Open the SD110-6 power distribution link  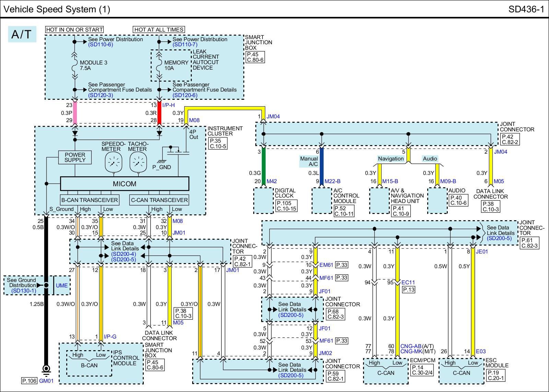100,45
